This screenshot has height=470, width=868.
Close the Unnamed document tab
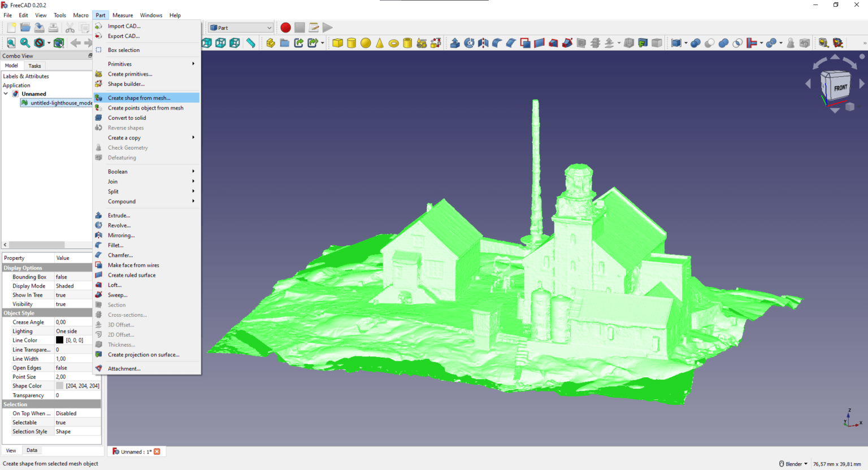pos(157,451)
